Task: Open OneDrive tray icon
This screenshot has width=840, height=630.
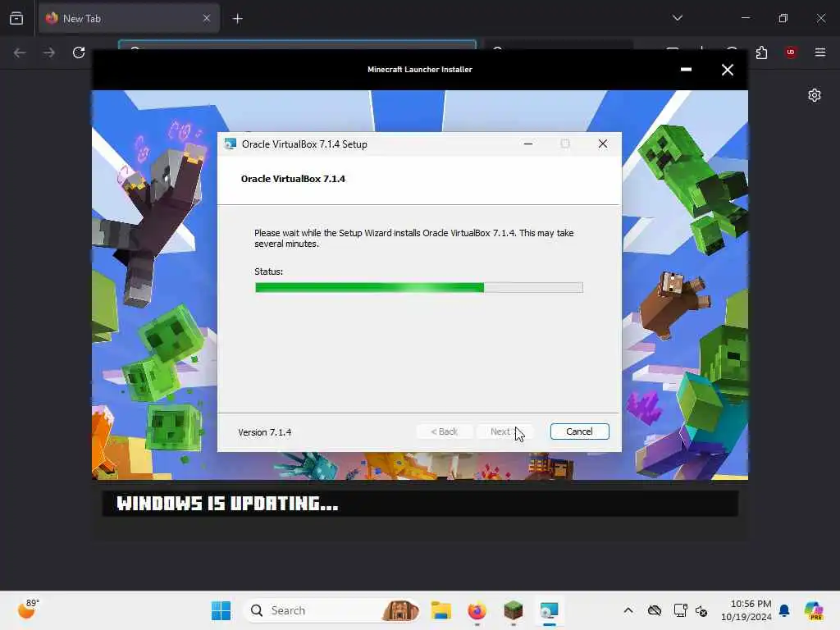Action: tap(654, 610)
